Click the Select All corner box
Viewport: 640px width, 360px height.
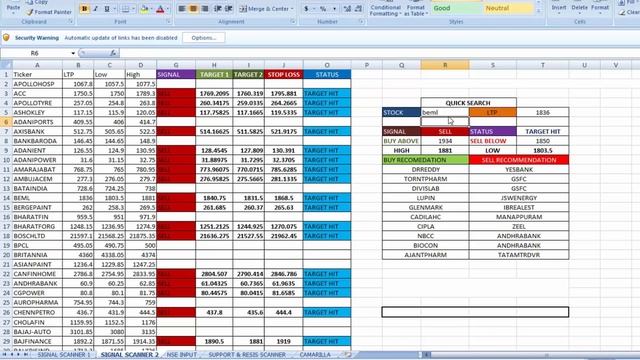point(6,65)
